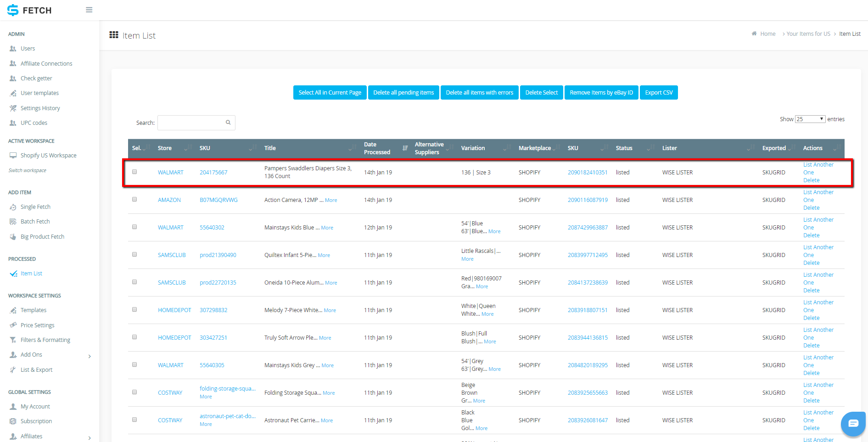
Task: Expand More on Action Camera title
Action: click(x=331, y=200)
